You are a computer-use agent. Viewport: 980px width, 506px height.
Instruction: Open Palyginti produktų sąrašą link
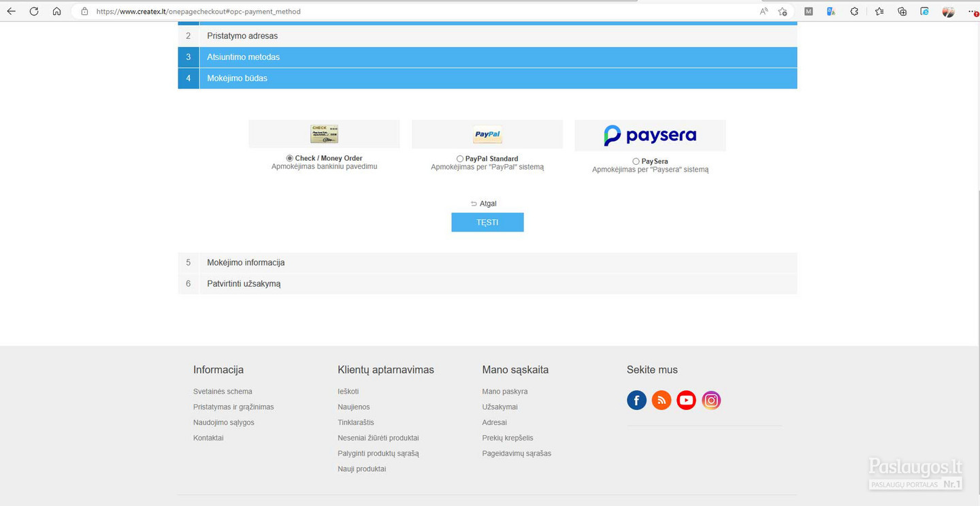click(378, 454)
